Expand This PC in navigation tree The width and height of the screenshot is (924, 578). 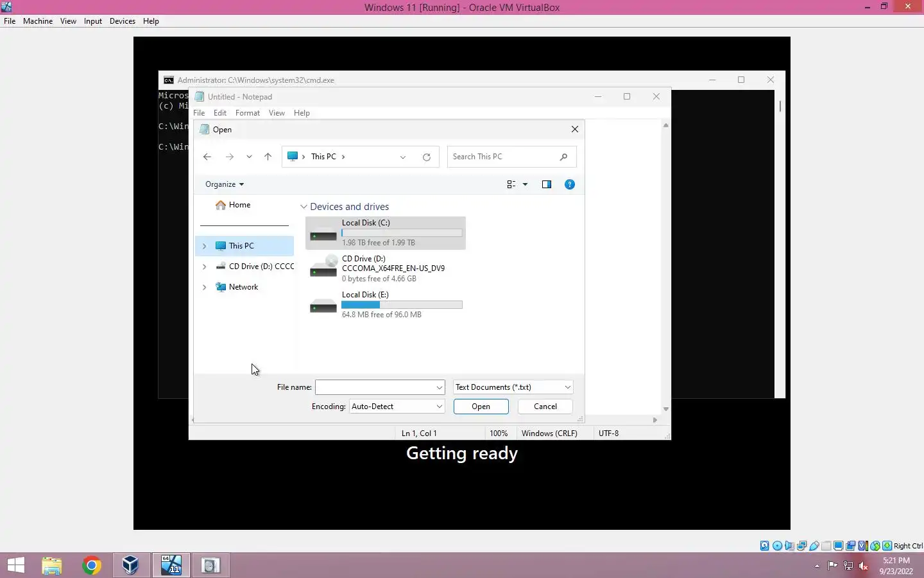[205, 246]
